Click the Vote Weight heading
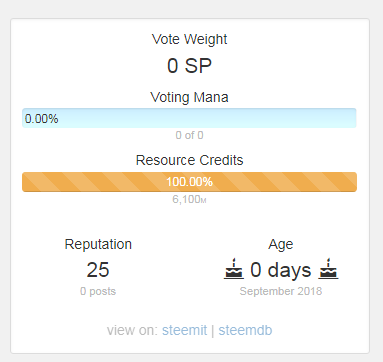 (189, 39)
